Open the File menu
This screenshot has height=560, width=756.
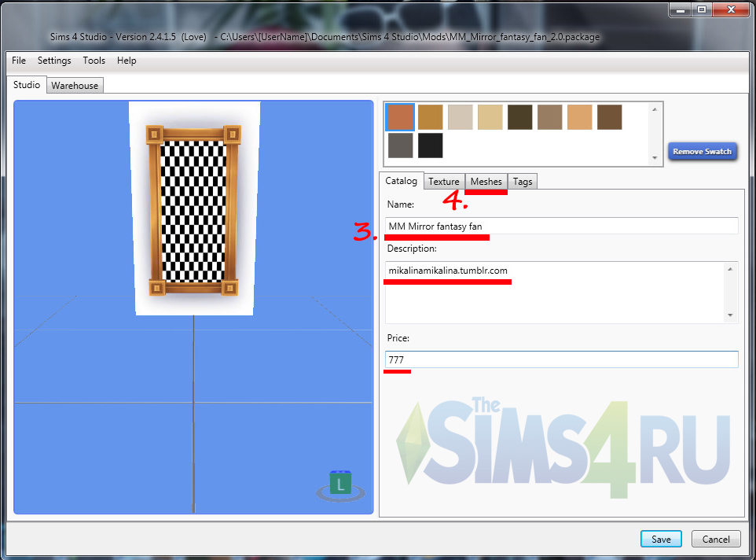point(19,61)
